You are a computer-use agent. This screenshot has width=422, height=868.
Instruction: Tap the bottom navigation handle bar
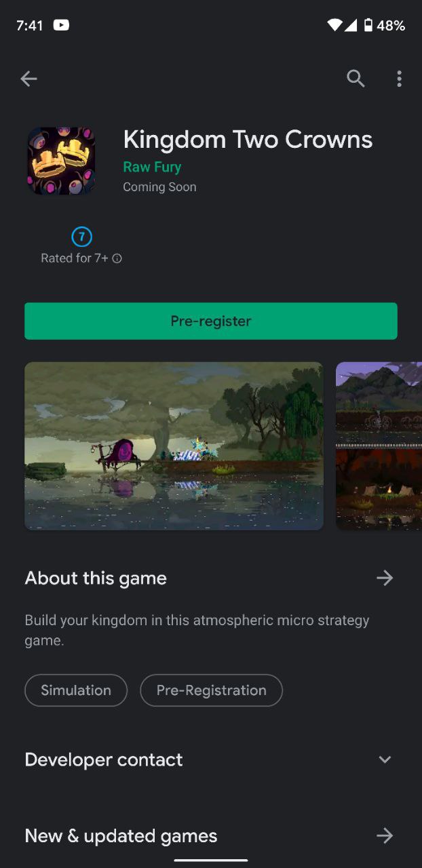coord(211,860)
